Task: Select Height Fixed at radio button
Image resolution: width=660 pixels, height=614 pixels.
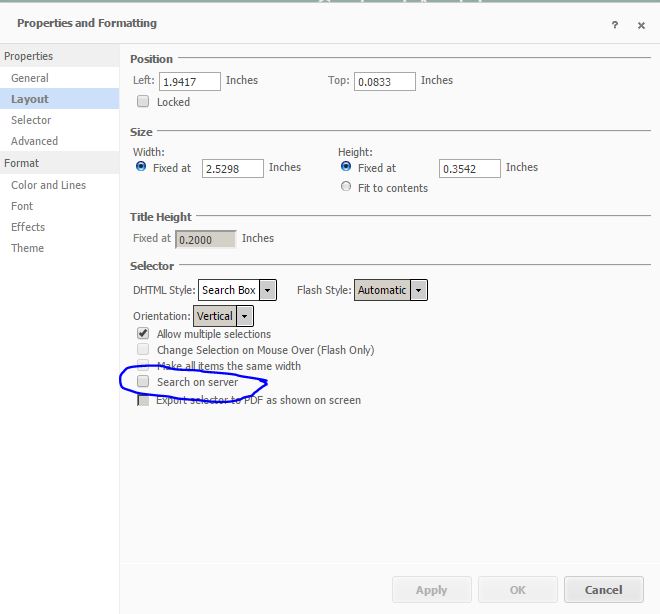Action: tap(346, 167)
